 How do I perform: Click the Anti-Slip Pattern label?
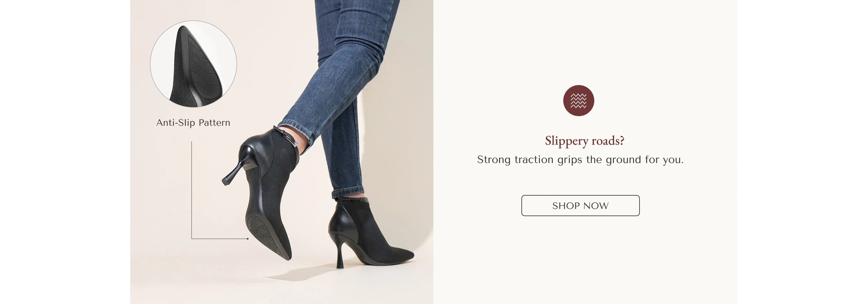coord(193,122)
